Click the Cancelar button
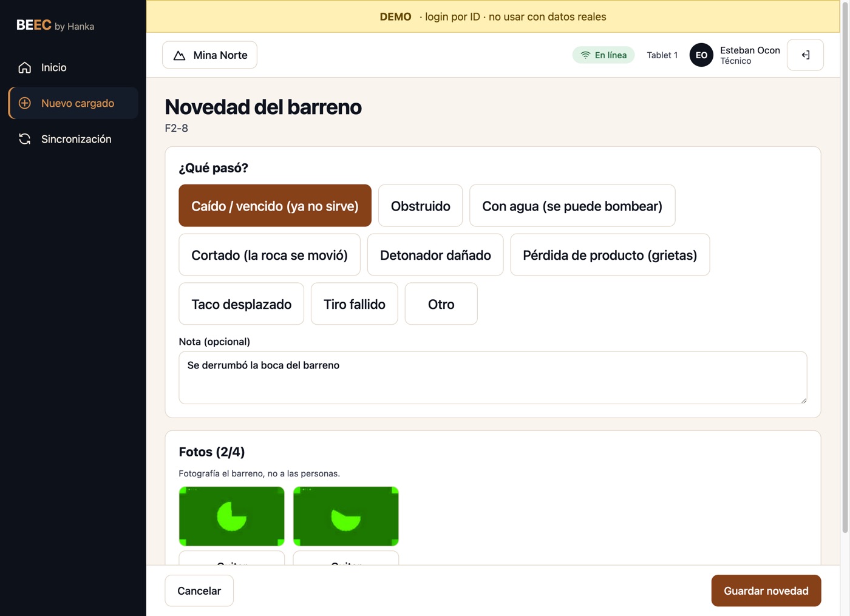850x616 pixels. [x=199, y=591]
